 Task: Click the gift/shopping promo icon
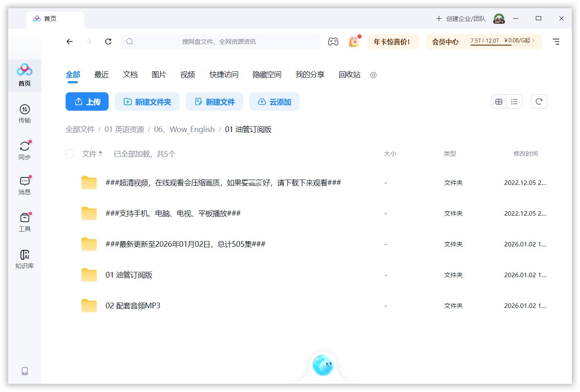(x=354, y=41)
